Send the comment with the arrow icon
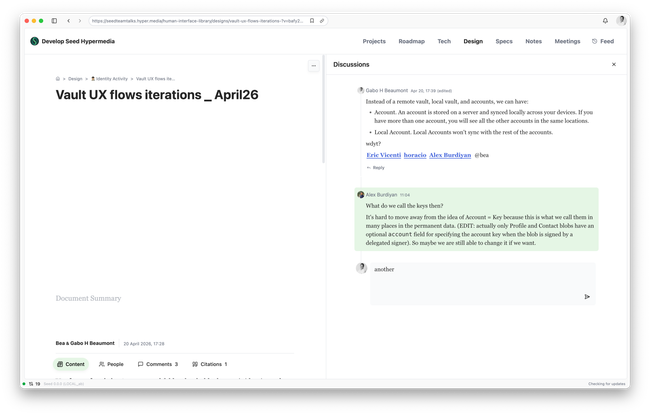Screen dimensions: 650x415 [x=587, y=296]
